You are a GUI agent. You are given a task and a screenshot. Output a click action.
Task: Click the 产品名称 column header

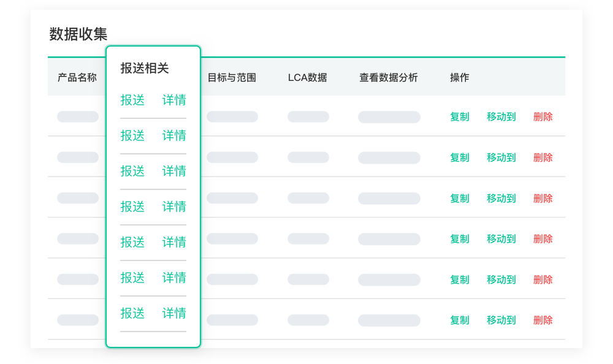tap(77, 77)
